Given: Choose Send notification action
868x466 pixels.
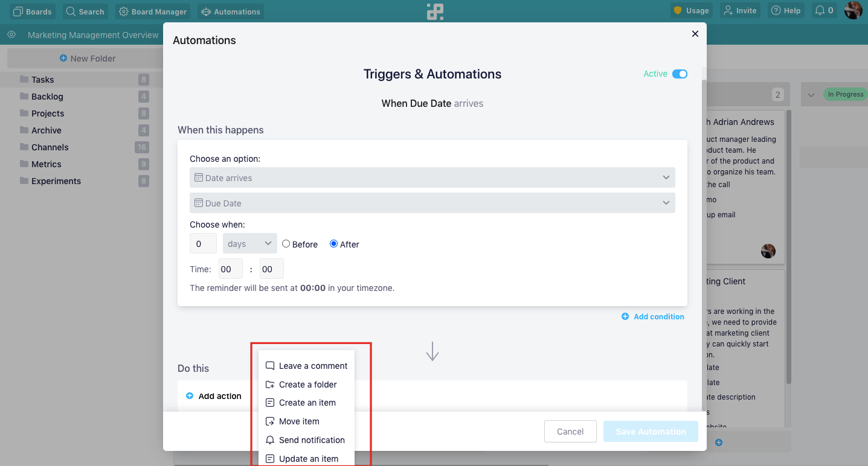Looking at the screenshot, I should pyautogui.click(x=306, y=440).
